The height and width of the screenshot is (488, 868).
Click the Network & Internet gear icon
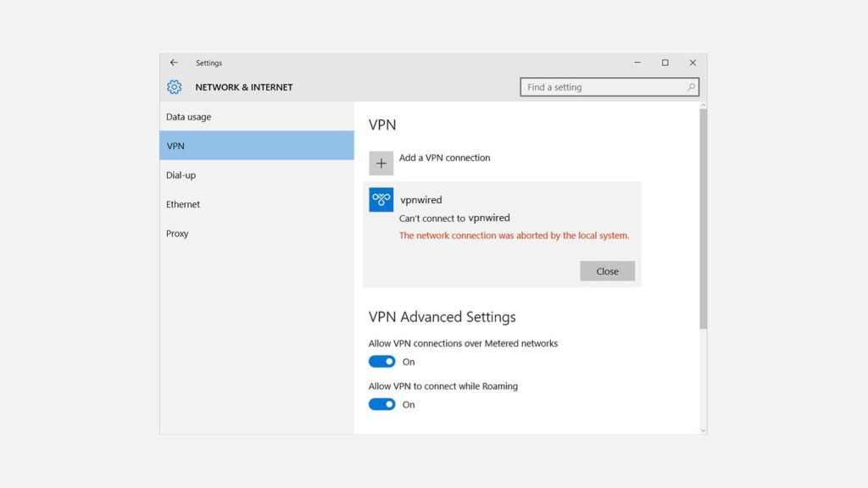coord(174,87)
